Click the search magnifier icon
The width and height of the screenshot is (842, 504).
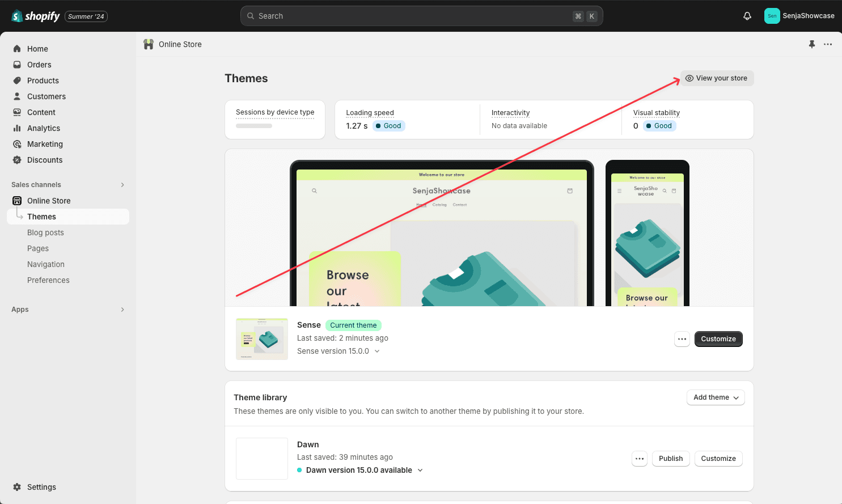251,16
